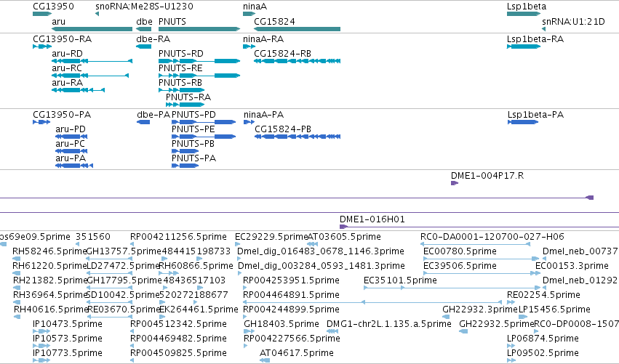Select the CG15824 gene glyph

click(297, 29)
